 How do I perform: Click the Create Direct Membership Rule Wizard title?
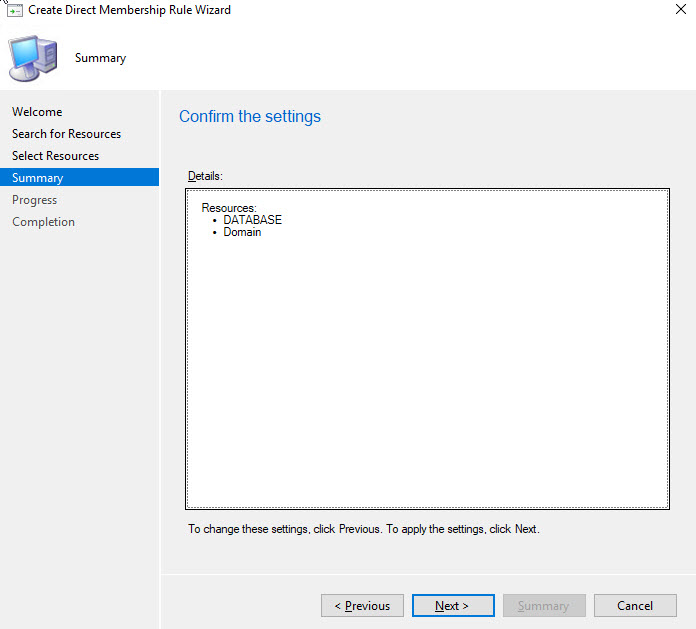[129, 10]
